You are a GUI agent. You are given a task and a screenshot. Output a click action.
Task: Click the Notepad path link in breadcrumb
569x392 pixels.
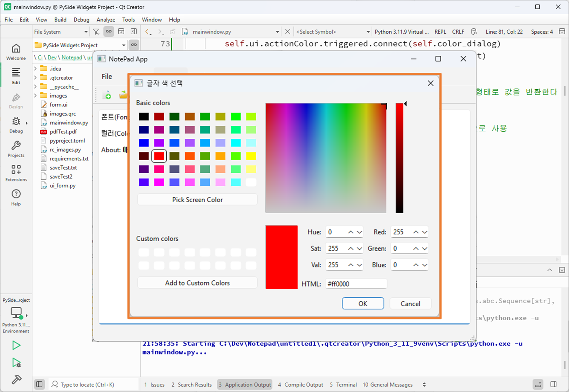72,57
